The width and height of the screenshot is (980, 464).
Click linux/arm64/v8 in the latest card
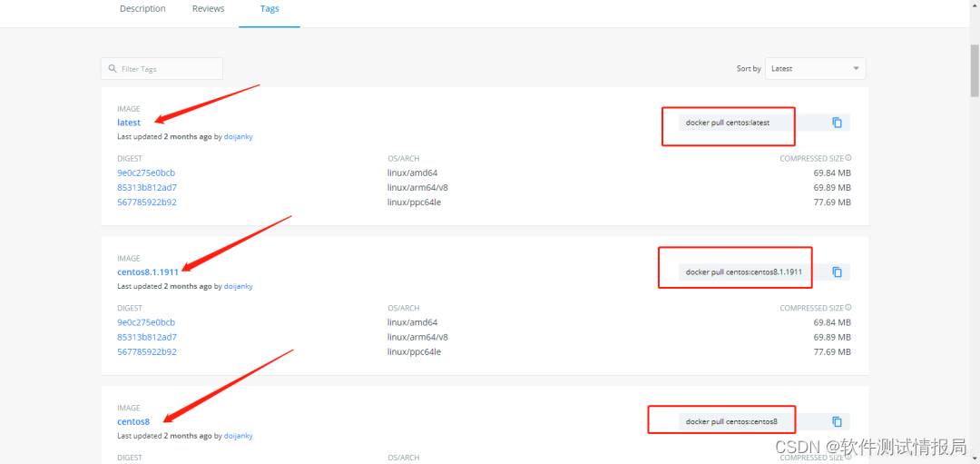click(417, 187)
